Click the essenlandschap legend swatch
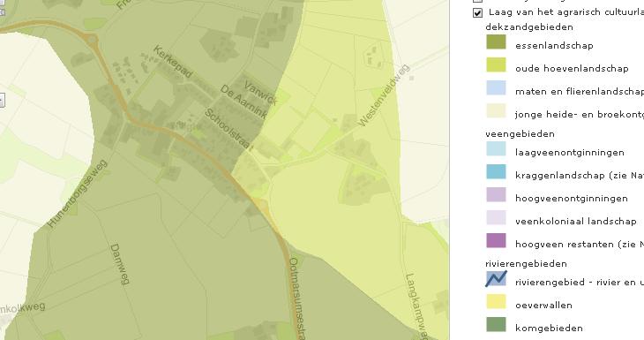The height and width of the screenshot is (340, 644). click(x=496, y=42)
